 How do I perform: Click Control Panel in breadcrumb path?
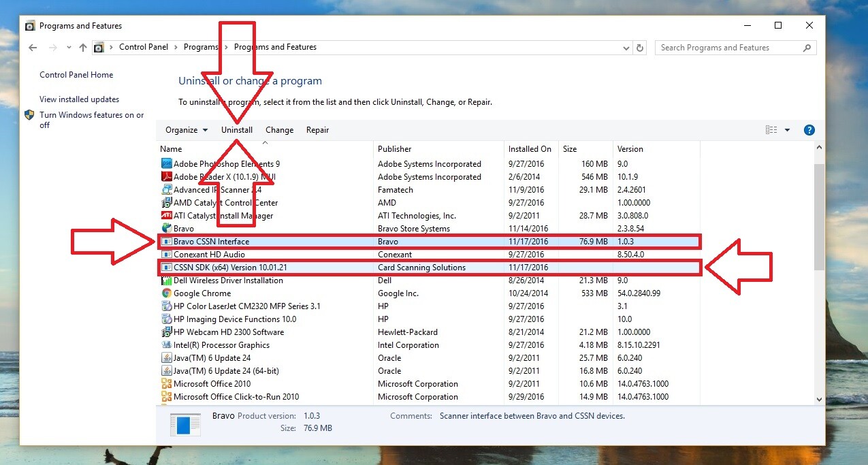[x=143, y=48]
